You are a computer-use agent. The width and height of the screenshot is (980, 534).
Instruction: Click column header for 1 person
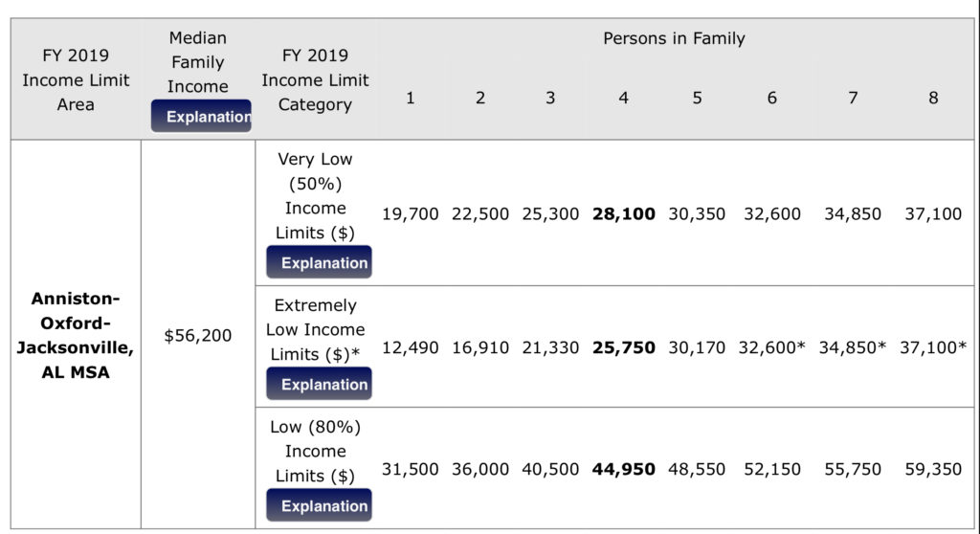tap(411, 98)
